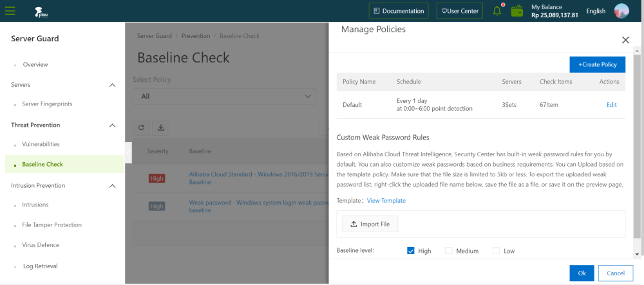Click the 67Item check items cell
The image size is (644, 285).
pyautogui.click(x=549, y=105)
